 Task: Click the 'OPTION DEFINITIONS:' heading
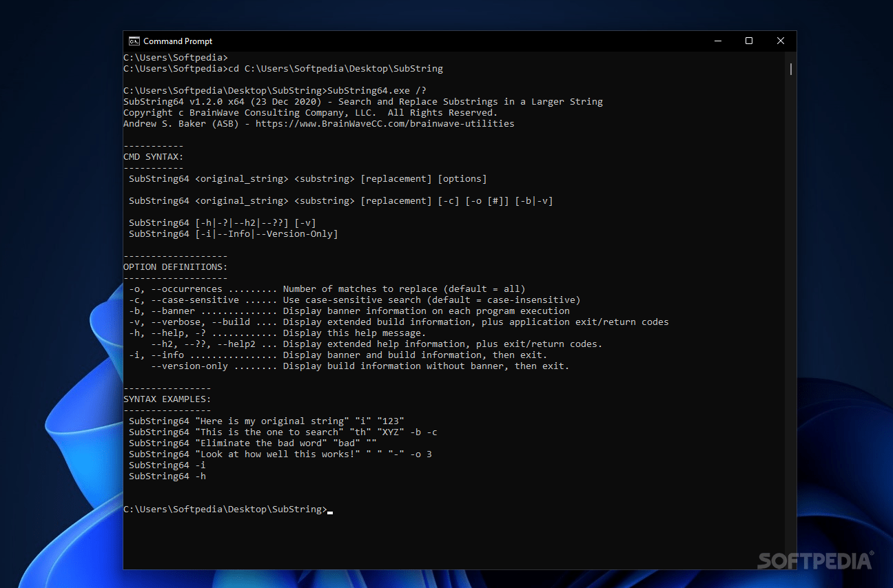[x=176, y=267]
